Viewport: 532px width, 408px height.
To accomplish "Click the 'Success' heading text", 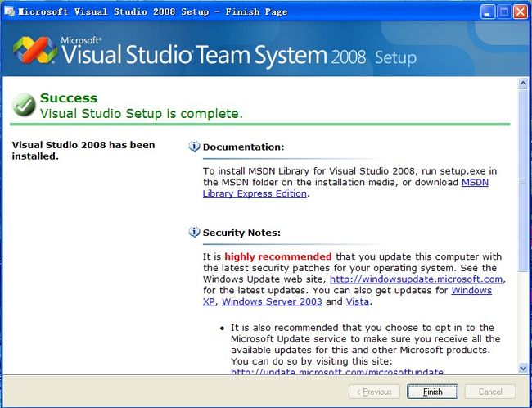I will [69, 97].
